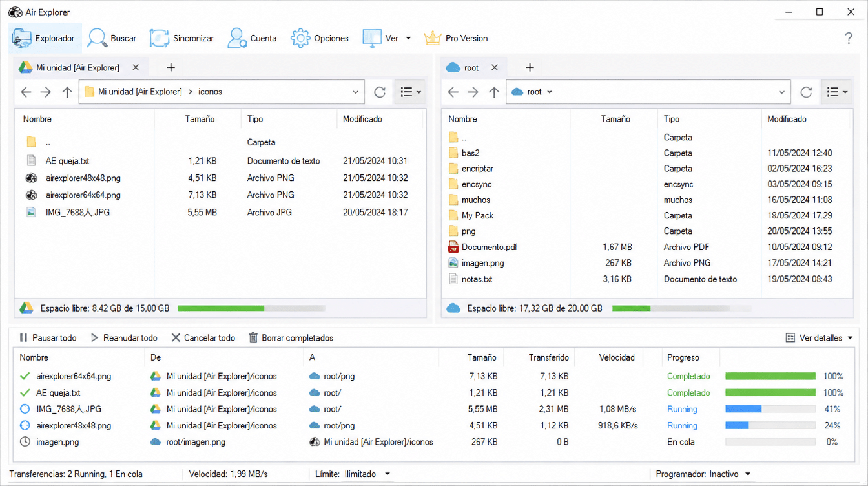Refresh the left pane listing
The image size is (868, 486).
[x=380, y=92]
